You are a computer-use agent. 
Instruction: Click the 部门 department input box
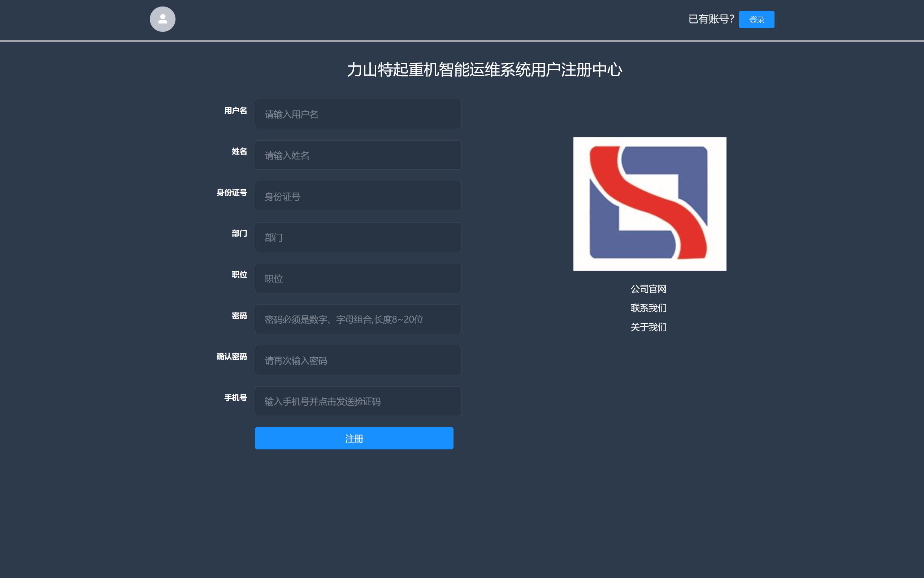358,237
